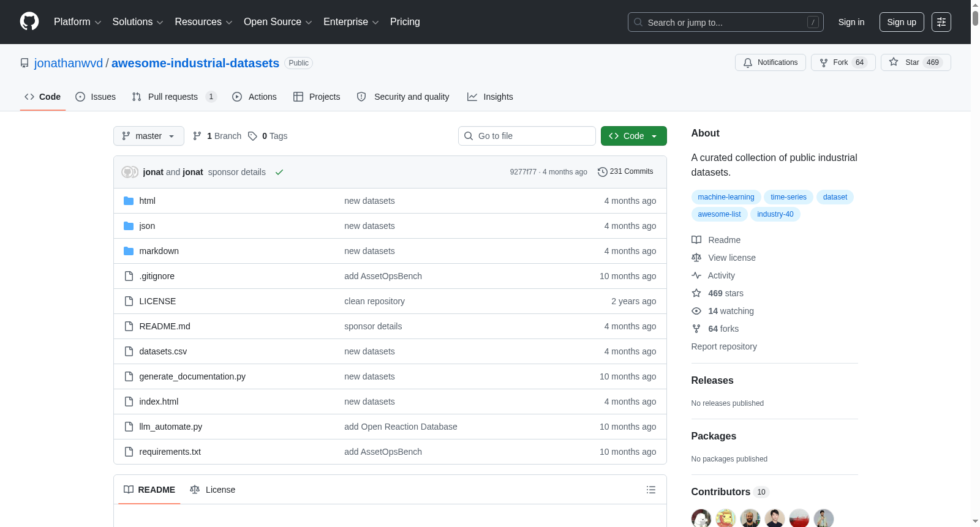Image resolution: width=980 pixels, height=527 pixels.
Task: Expand the Platform menu
Action: 77,22
